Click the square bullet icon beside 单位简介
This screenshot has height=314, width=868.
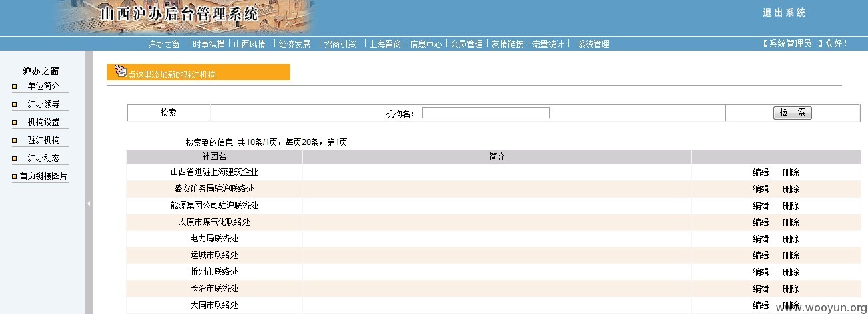tap(14, 86)
